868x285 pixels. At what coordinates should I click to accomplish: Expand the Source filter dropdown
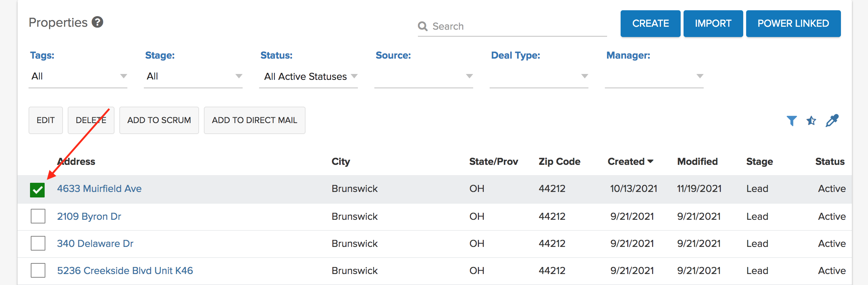[x=424, y=76]
